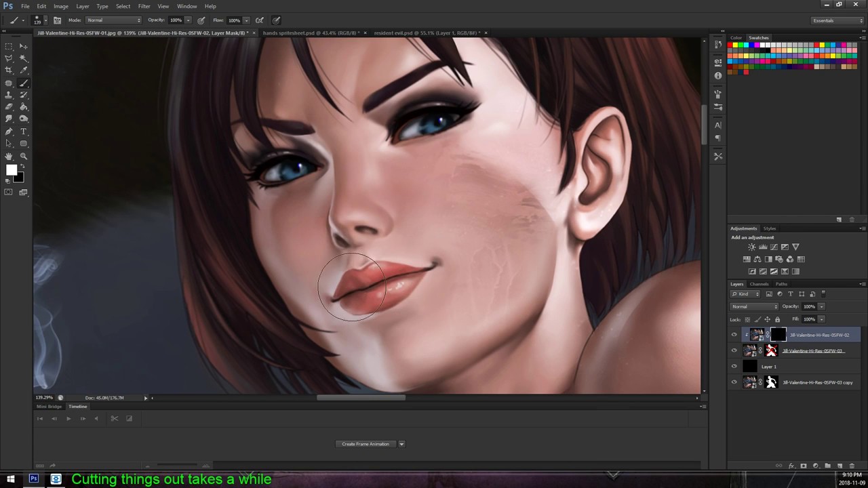This screenshot has height=488, width=868.
Task: Open the Kind filter dropdown
Action: tap(745, 293)
